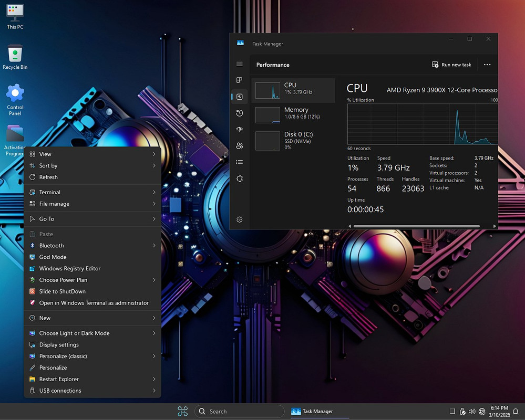This screenshot has width=525, height=420.
Task: Expand New submenu
Action: tap(92, 318)
